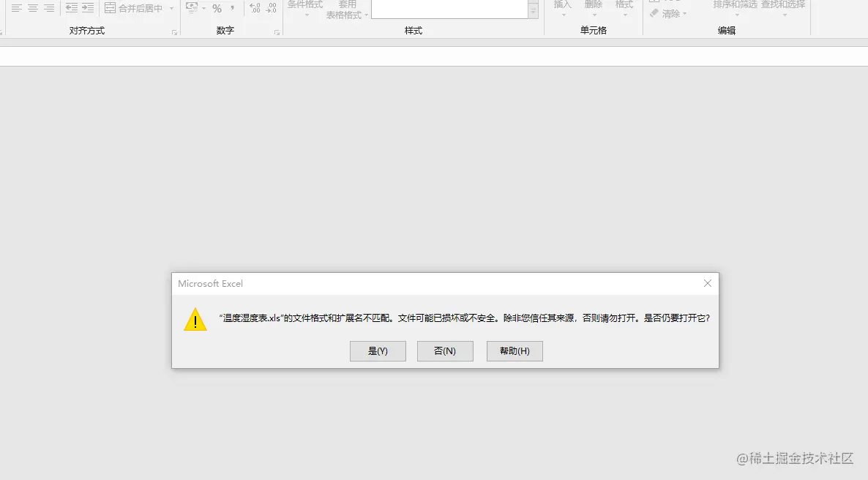The height and width of the screenshot is (480, 868).
Task: Expand the 合并后居中 dropdown arrow
Action: pos(171,8)
